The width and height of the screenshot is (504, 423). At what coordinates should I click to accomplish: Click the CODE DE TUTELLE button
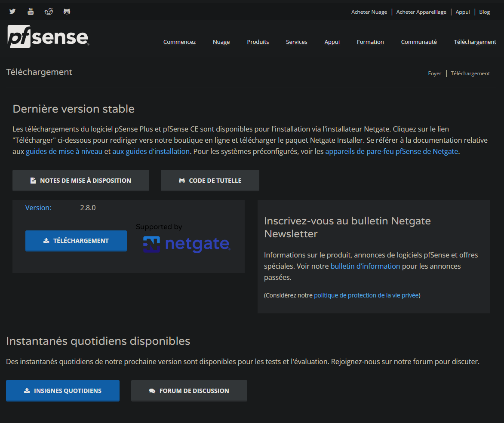pyautogui.click(x=210, y=181)
